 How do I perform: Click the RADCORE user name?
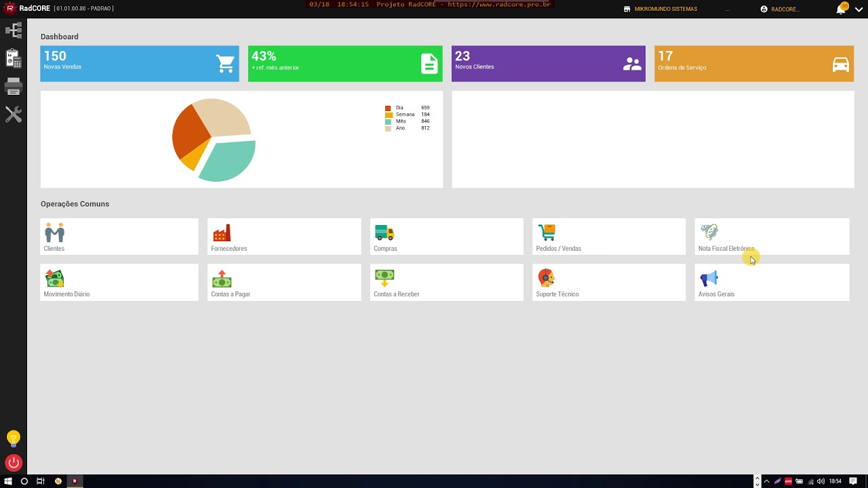pyautogui.click(x=785, y=9)
